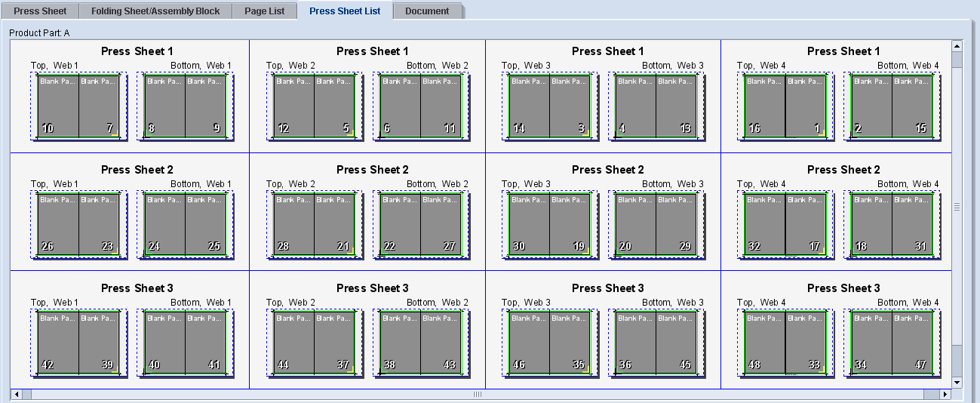Viewport: 980px width, 403px height.
Task: Open the Page List tab
Action: 264,11
